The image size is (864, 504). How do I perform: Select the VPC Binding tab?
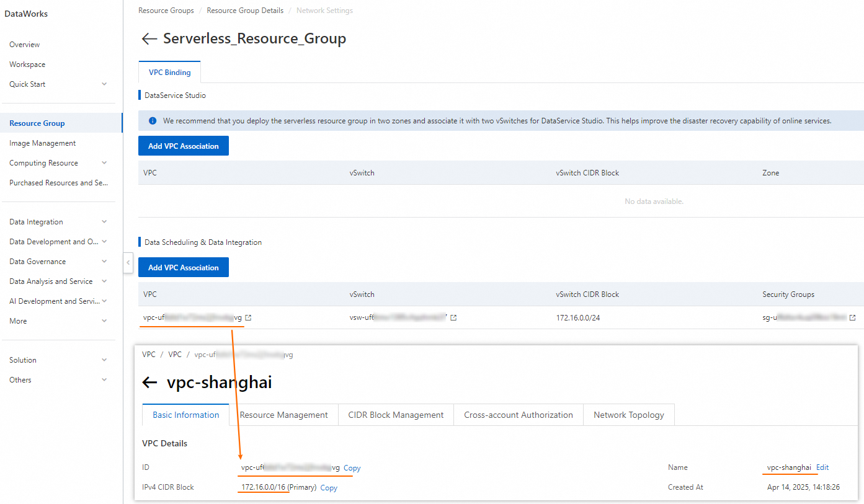point(170,72)
